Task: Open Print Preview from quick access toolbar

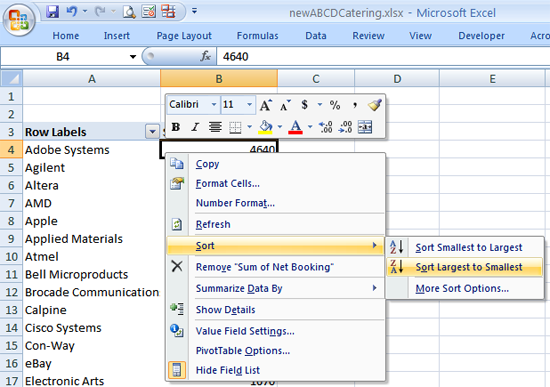Action: point(129,12)
